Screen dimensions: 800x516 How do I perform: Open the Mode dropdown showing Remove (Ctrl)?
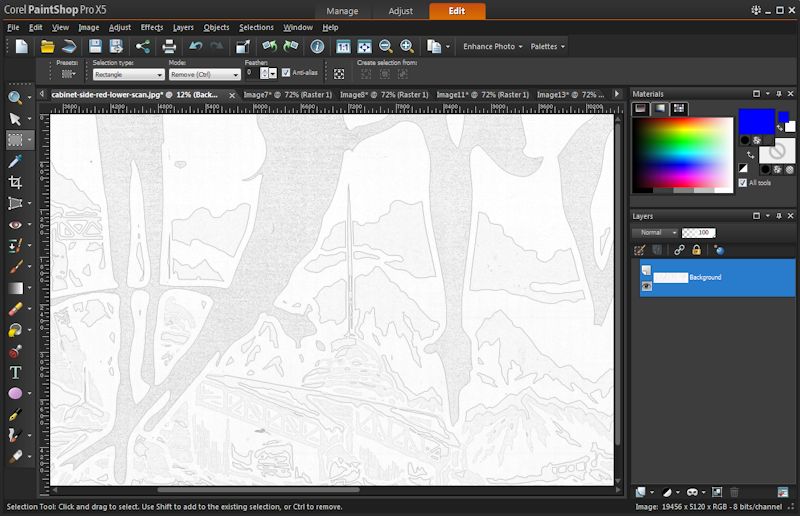[x=205, y=74]
